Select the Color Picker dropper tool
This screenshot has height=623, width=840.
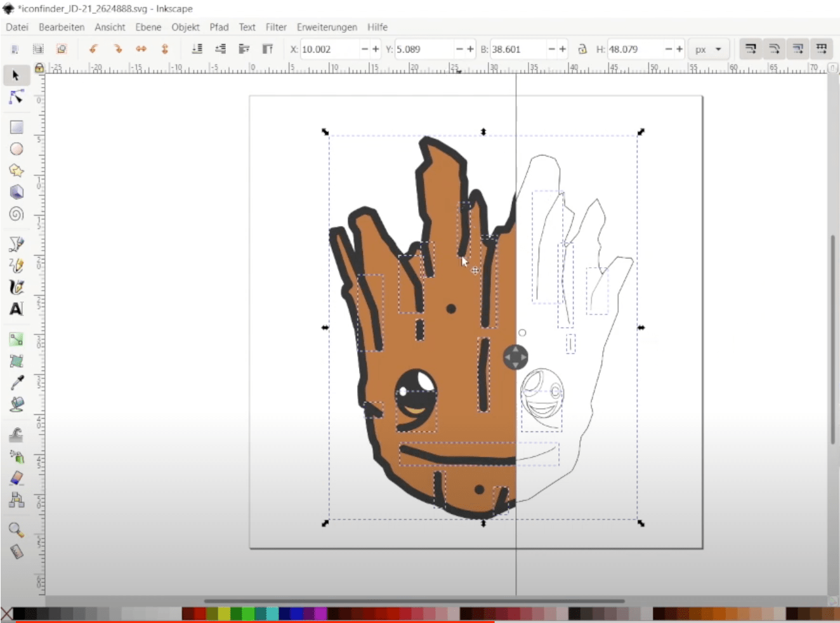click(16, 383)
